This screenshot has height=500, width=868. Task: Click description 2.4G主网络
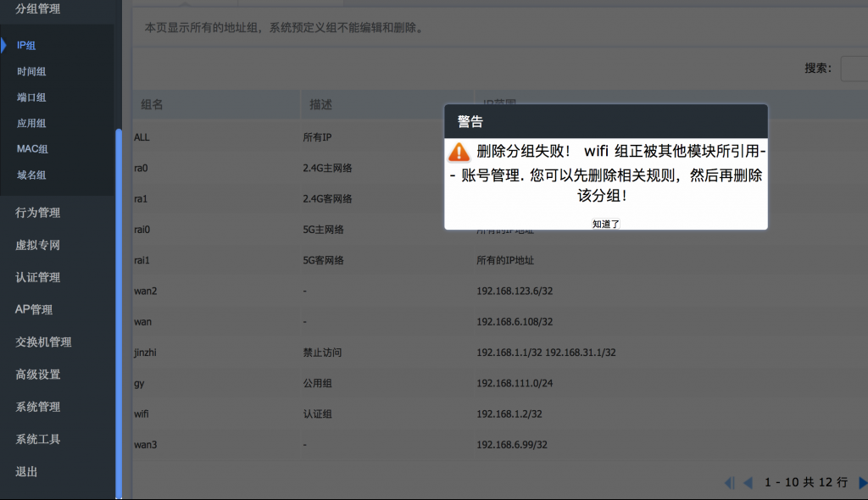coord(327,168)
